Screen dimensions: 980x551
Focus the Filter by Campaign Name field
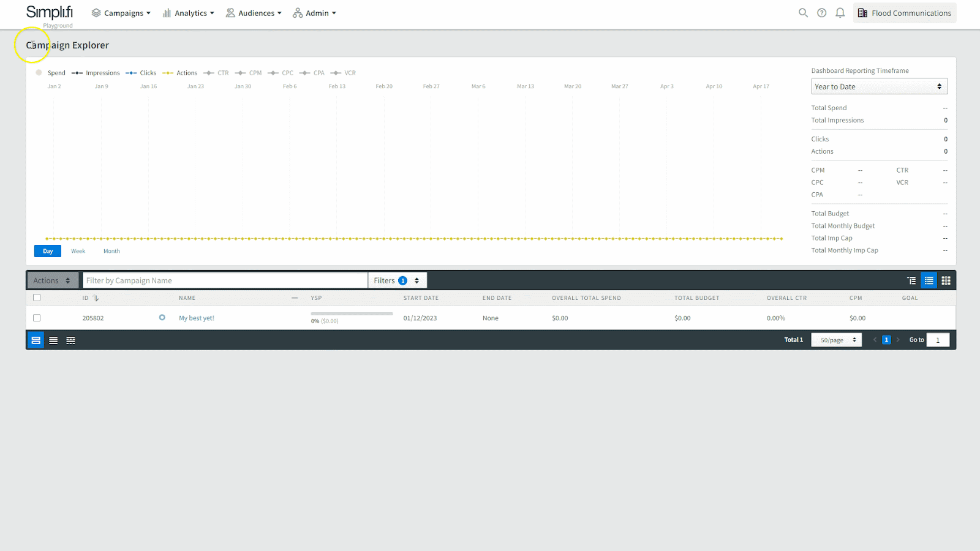(x=225, y=280)
